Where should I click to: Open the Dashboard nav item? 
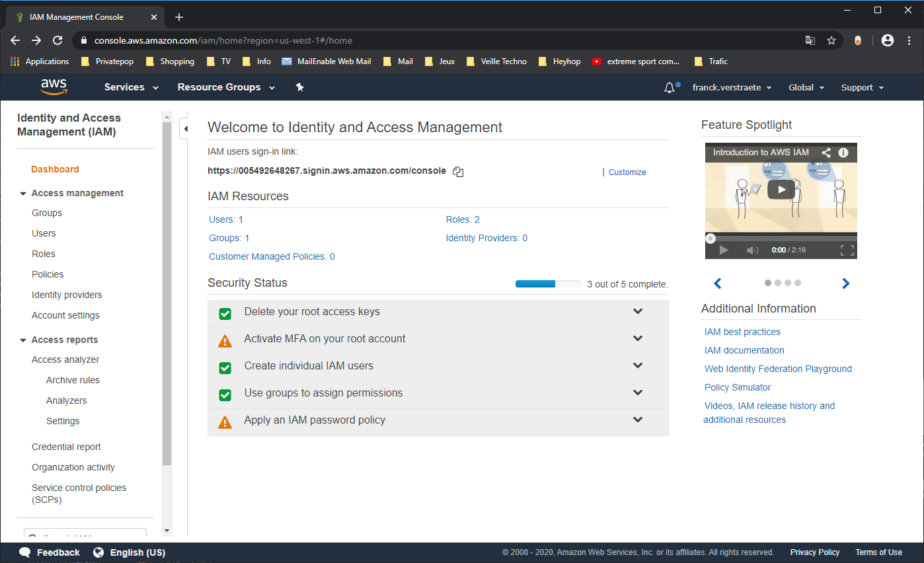pos(55,169)
